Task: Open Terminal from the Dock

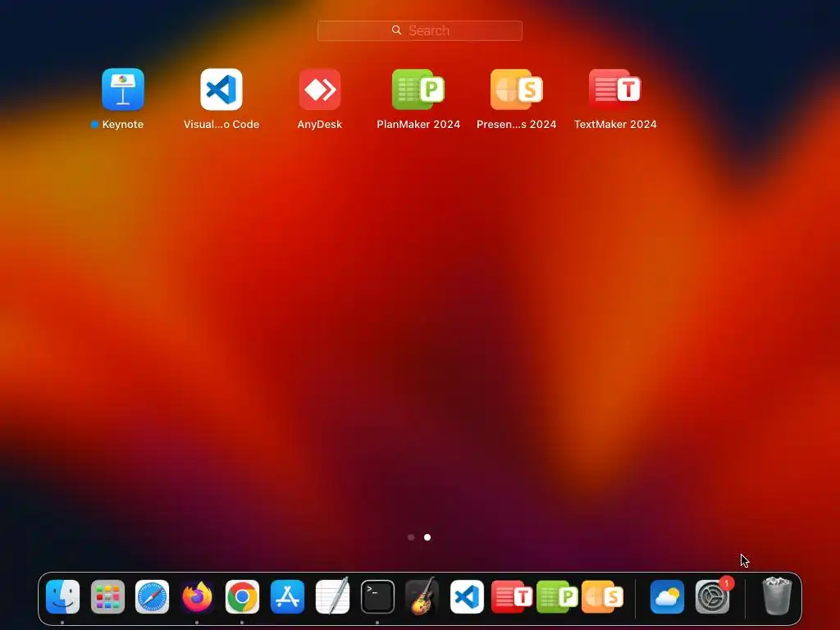Action: coord(377,596)
